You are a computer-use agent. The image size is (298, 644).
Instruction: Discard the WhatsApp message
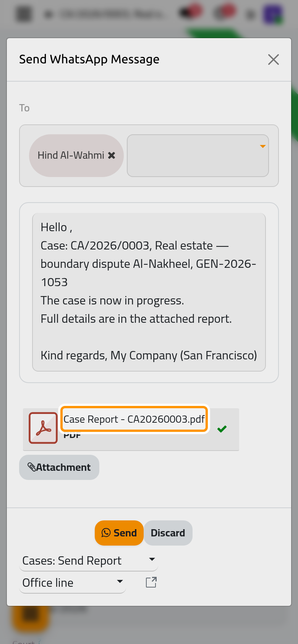click(x=168, y=533)
